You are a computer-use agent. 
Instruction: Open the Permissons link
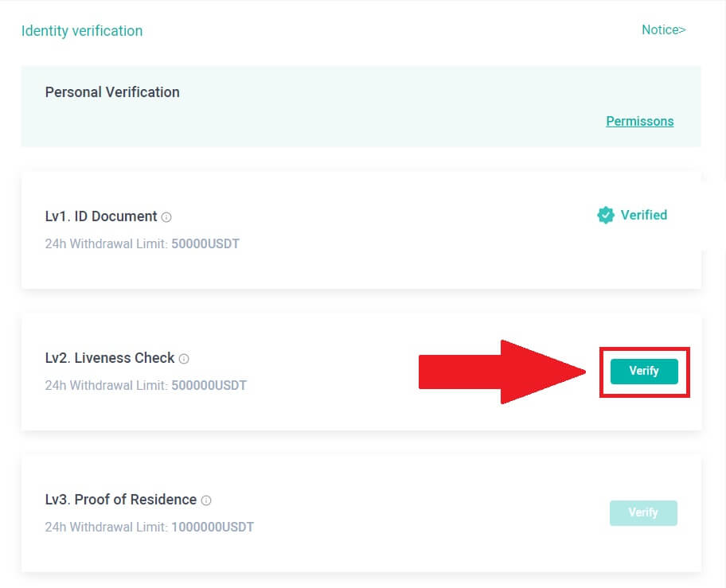(x=639, y=121)
